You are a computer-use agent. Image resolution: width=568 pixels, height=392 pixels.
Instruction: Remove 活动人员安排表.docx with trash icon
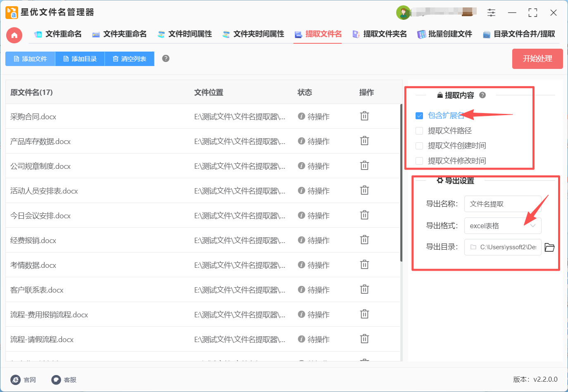(364, 190)
